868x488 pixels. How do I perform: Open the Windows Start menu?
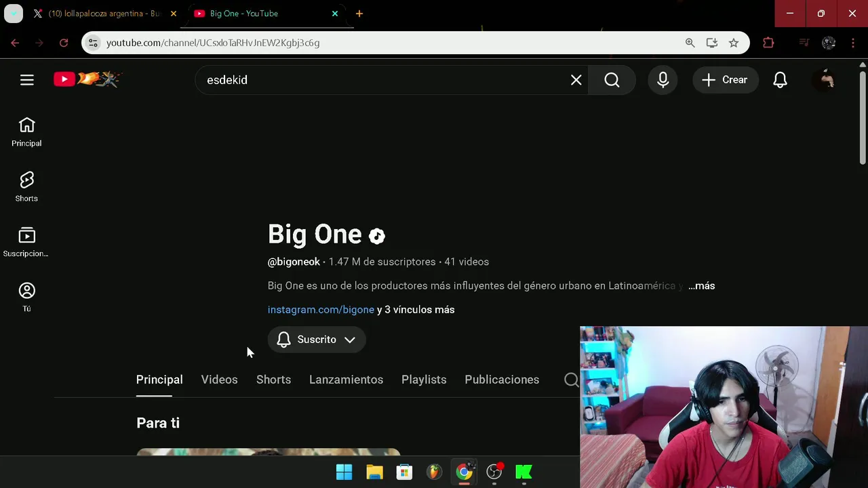point(344,472)
